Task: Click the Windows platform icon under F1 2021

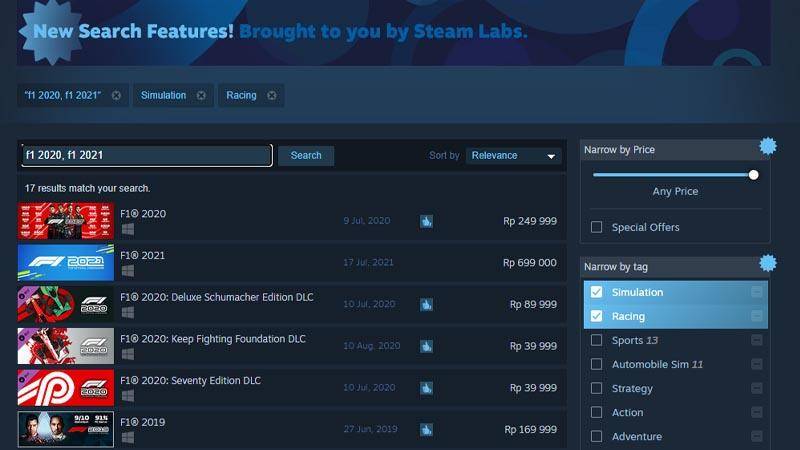Action: pos(128,271)
